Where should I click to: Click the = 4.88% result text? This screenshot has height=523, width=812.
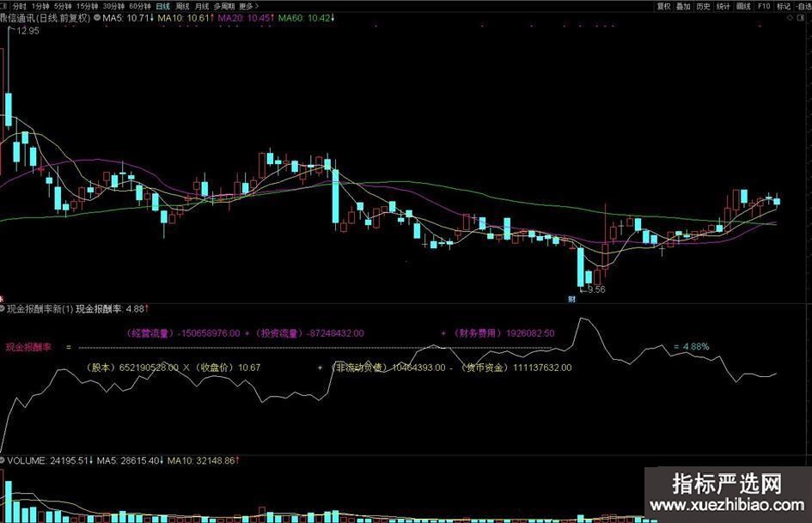(x=692, y=346)
